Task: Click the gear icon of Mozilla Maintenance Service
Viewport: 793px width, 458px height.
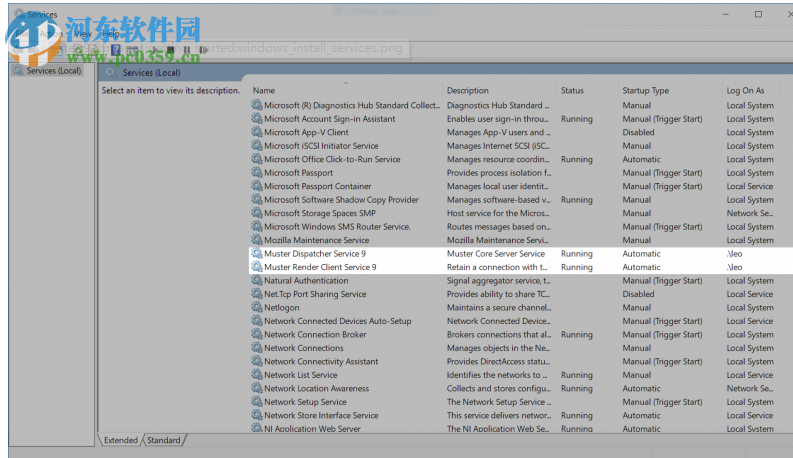Action: click(256, 240)
